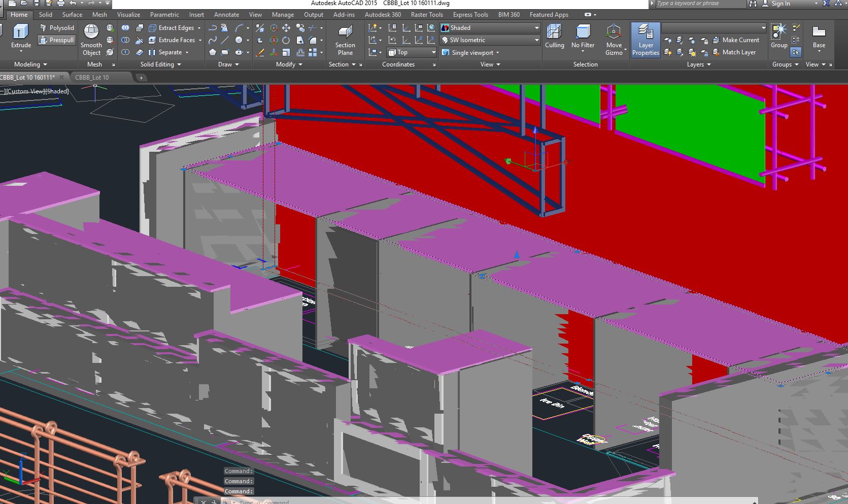Click Separate button
Viewport: 848px width, 504px height.
(x=165, y=52)
